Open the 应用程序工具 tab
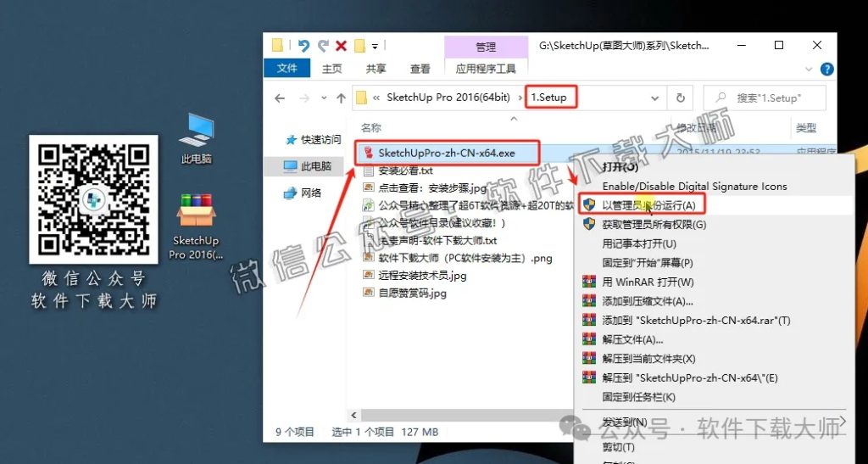 (x=486, y=69)
